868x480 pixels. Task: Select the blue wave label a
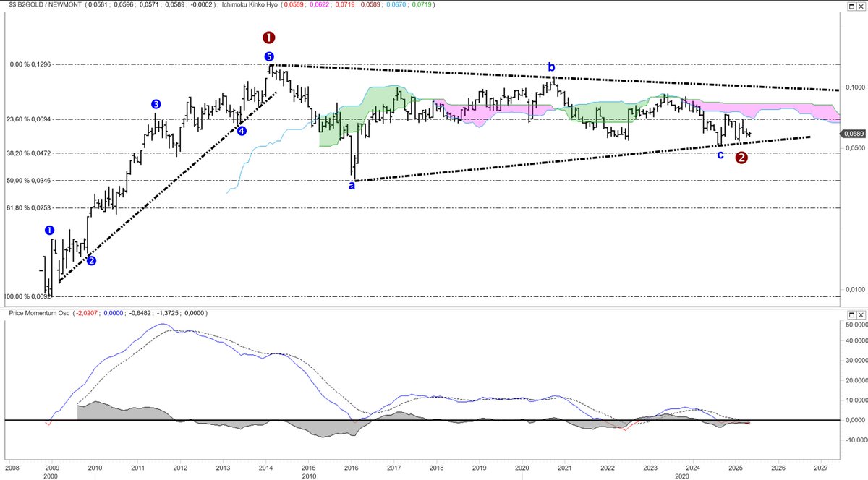352,186
